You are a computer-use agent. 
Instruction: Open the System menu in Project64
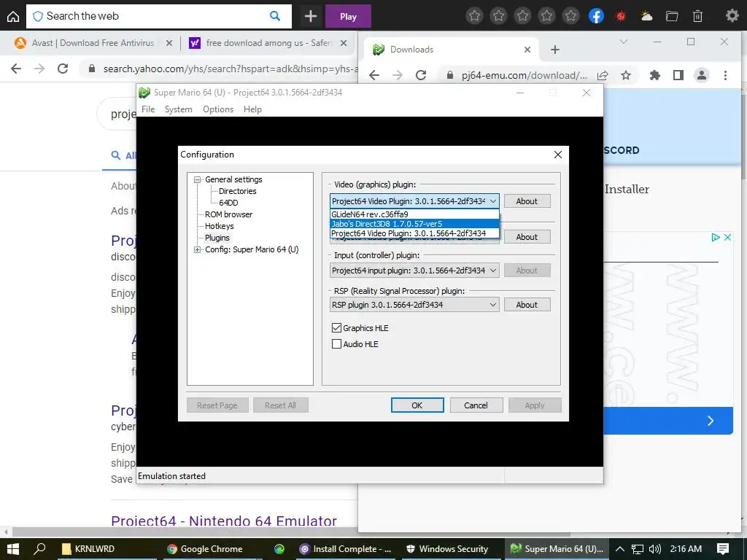tap(178, 109)
